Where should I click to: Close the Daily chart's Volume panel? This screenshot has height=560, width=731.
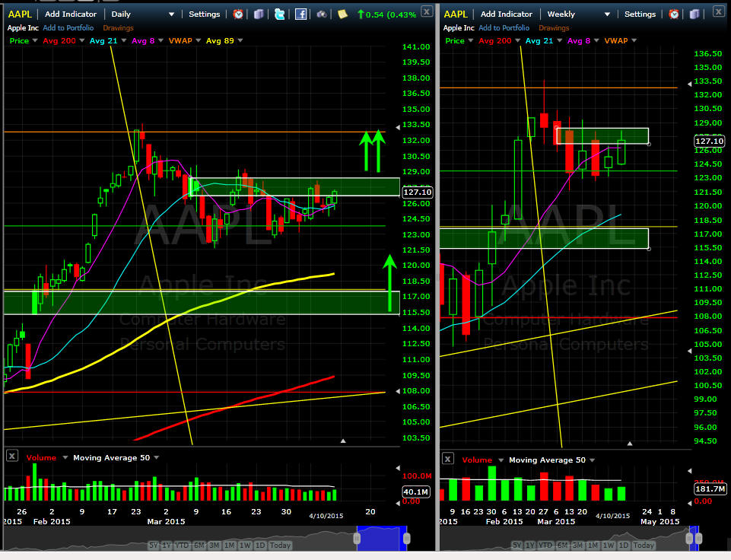[12, 456]
